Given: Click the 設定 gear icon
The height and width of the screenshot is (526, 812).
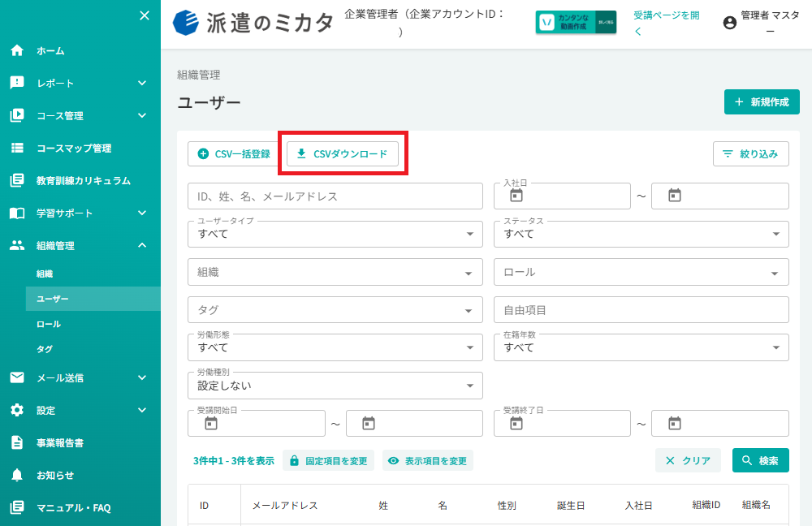Looking at the screenshot, I should (17, 410).
